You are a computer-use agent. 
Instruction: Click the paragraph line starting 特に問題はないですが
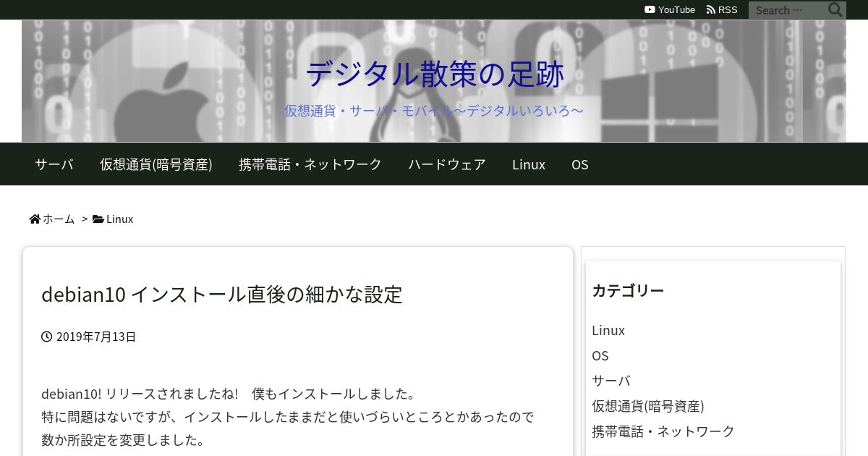[288, 417]
